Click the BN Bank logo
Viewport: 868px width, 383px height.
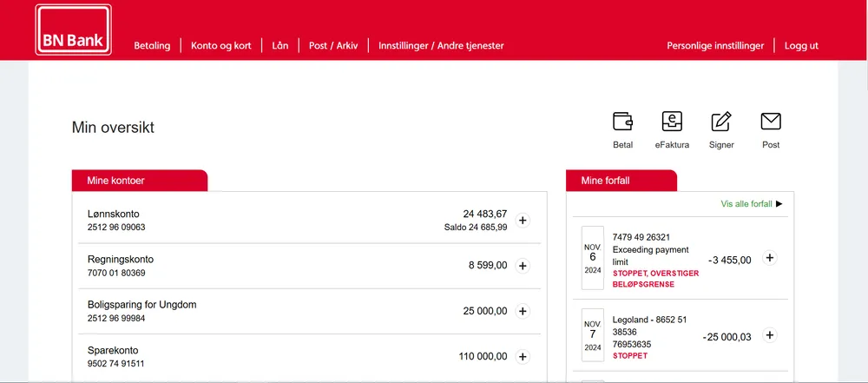click(x=74, y=30)
